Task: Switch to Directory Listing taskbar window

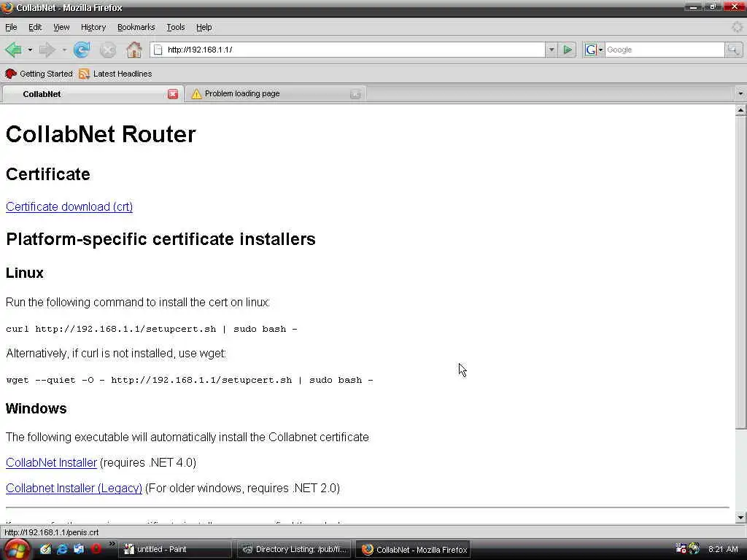Action: click(x=295, y=550)
